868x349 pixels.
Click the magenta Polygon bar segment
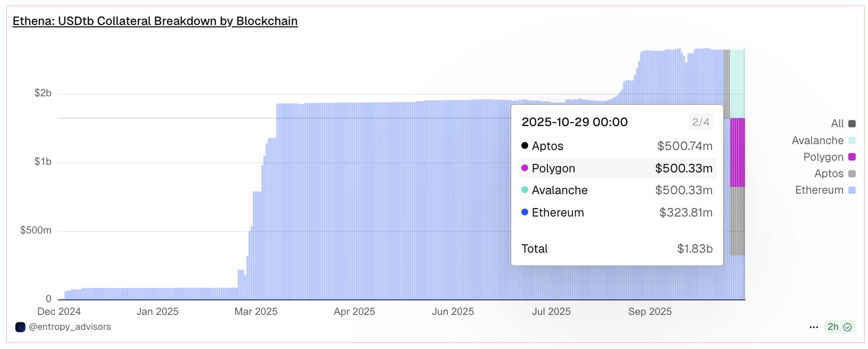pyautogui.click(x=738, y=153)
